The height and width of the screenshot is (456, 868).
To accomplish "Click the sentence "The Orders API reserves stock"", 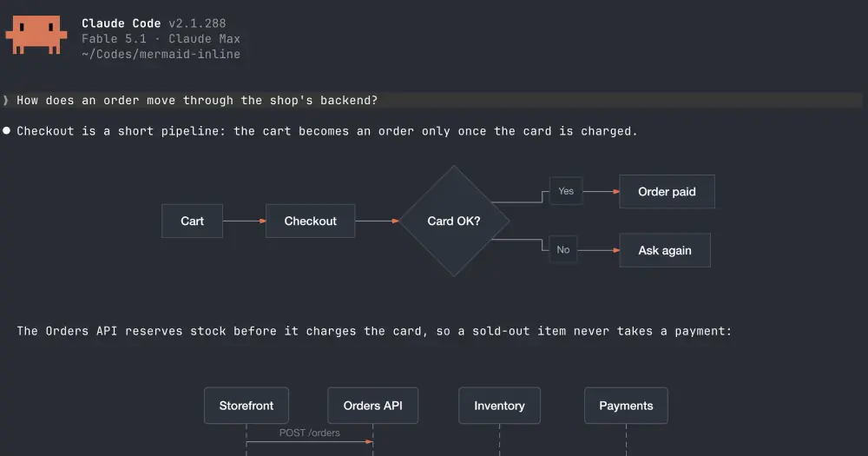I will point(122,331).
